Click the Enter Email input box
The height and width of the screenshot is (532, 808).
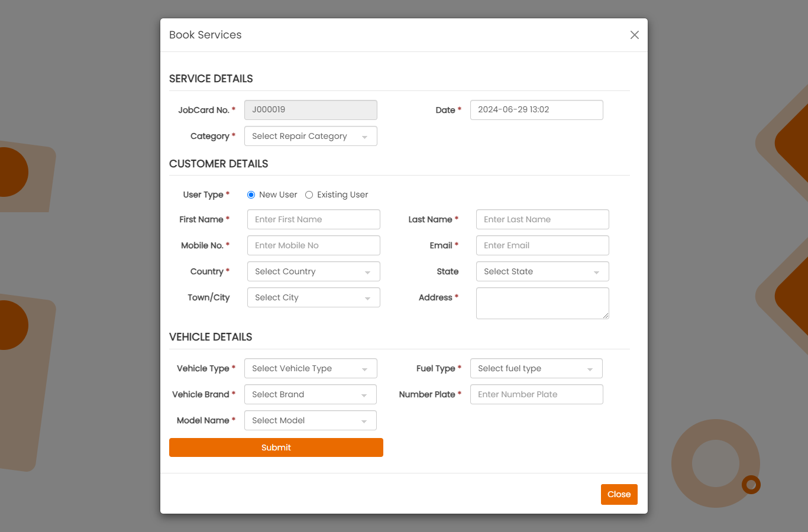(542, 245)
